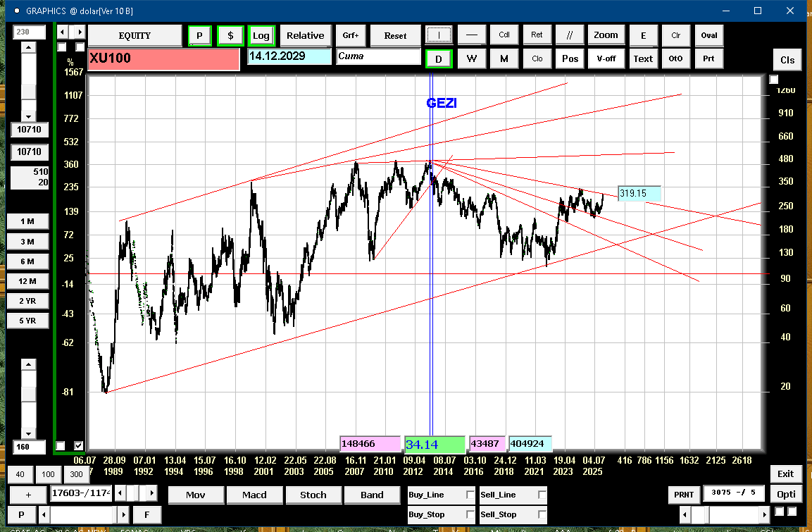Toggle the dollar ($) price mode
Image resolution: width=812 pixels, height=532 pixels.
pos(230,35)
